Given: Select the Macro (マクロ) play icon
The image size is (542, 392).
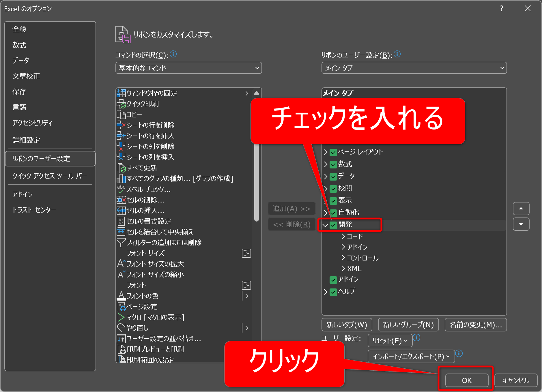Looking at the screenshot, I should coord(121,317).
